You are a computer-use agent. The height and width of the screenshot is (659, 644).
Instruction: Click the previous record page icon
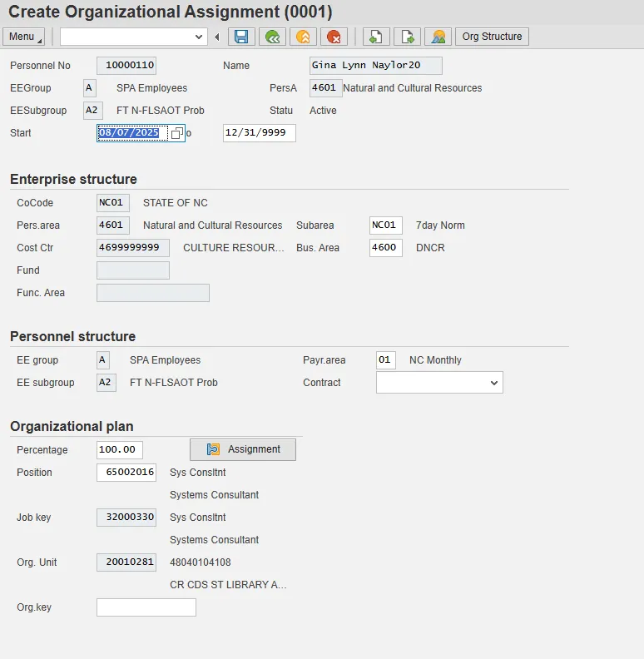click(x=376, y=37)
